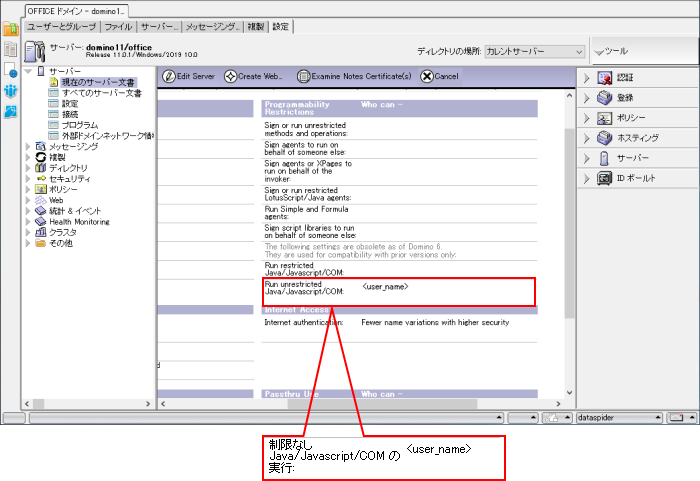Click the Create Web action icon
The height and width of the screenshot is (481, 700).
click(x=231, y=77)
